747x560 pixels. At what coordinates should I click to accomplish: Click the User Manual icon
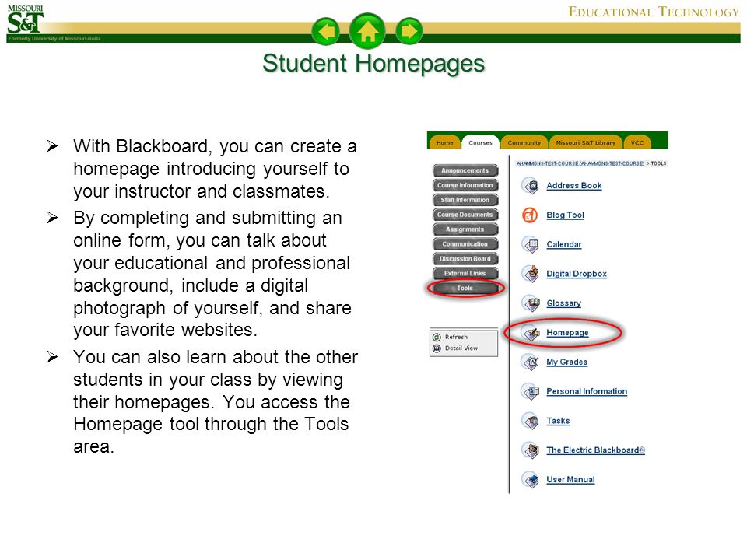(x=530, y=480)
